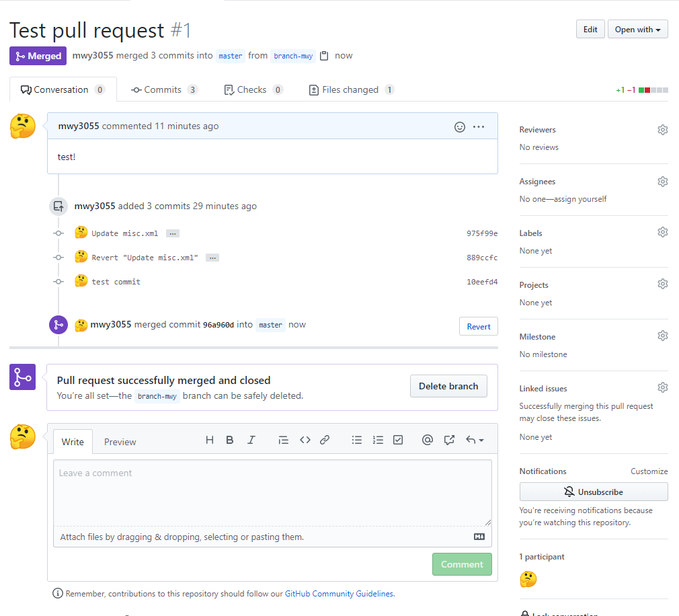The height and width of the screenshot is (616, 679).
Task: Insert heading text formatting
Action: click(x=210, y=440)
